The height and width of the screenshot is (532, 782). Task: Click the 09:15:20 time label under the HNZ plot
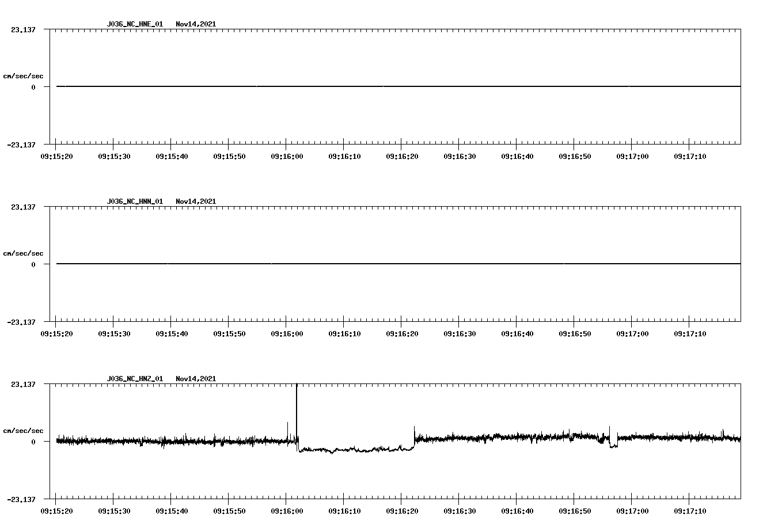[56, 511]
